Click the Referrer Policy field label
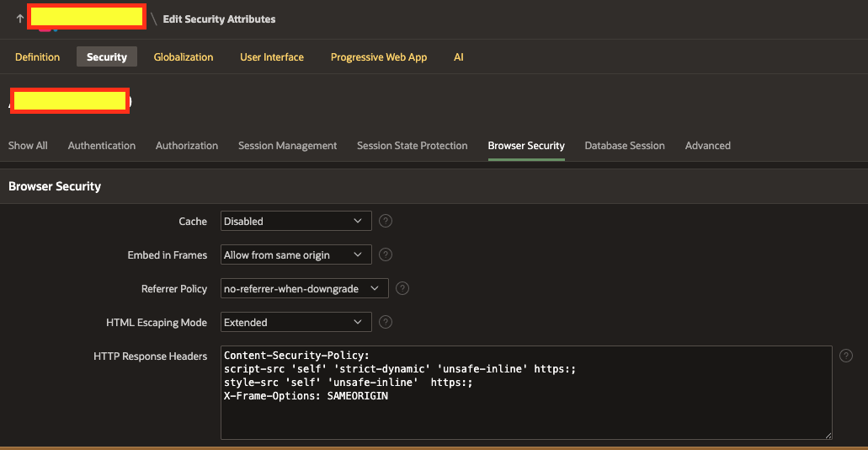The height and width of the screenshot is (450, 868). (x=174, y=288)
